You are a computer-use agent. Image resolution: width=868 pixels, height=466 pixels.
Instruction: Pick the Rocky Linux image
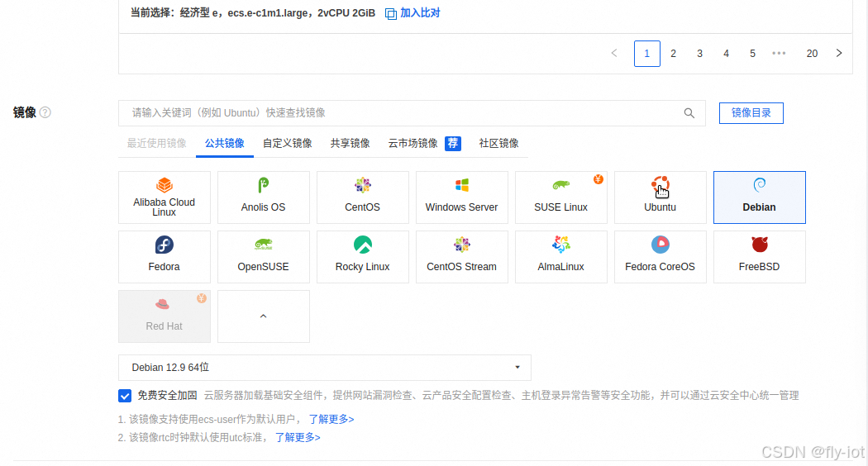pos(363,257)
